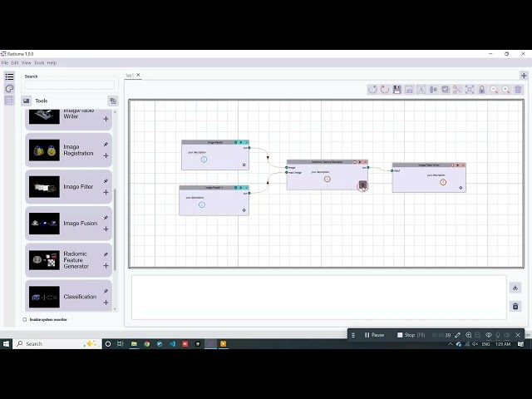Zoom out with the minus magnifier icon
532x399 pixels.
pyautogui.click(x=494, y=90)
